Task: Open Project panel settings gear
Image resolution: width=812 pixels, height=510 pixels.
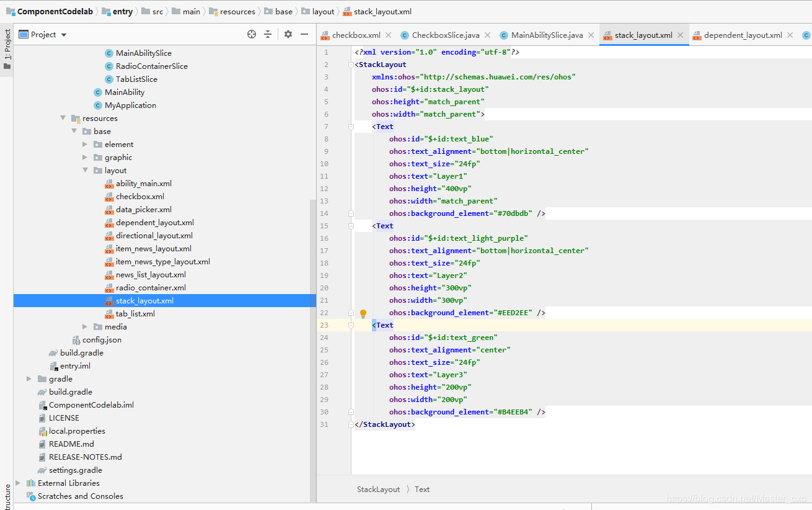Action: [288, 35]
